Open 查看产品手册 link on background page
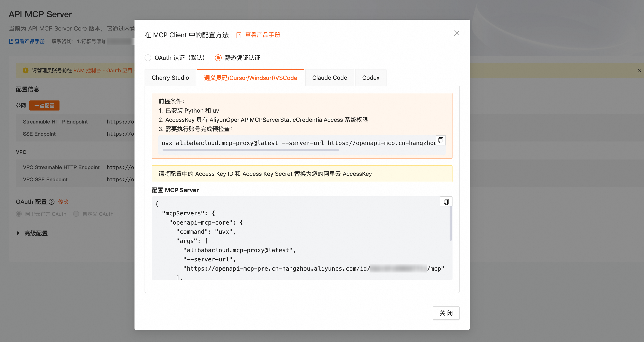644x342 pixels. click(x=27, y=41)
